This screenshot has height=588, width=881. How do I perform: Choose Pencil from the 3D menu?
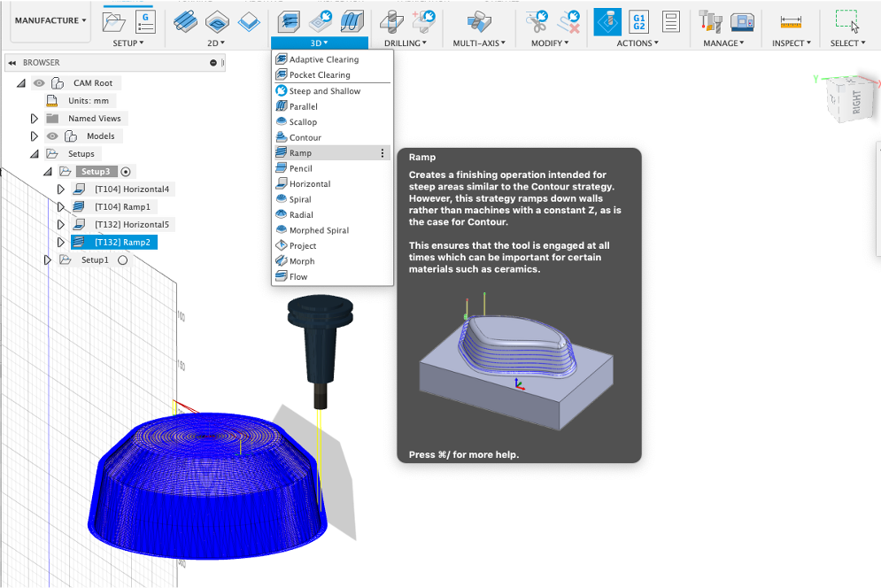pos(332,168)
